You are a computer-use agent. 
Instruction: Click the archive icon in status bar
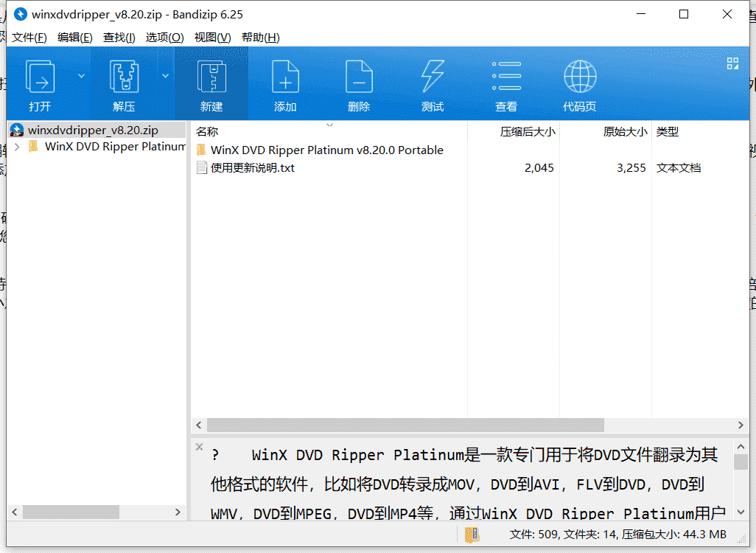click(x=472, y=535)
